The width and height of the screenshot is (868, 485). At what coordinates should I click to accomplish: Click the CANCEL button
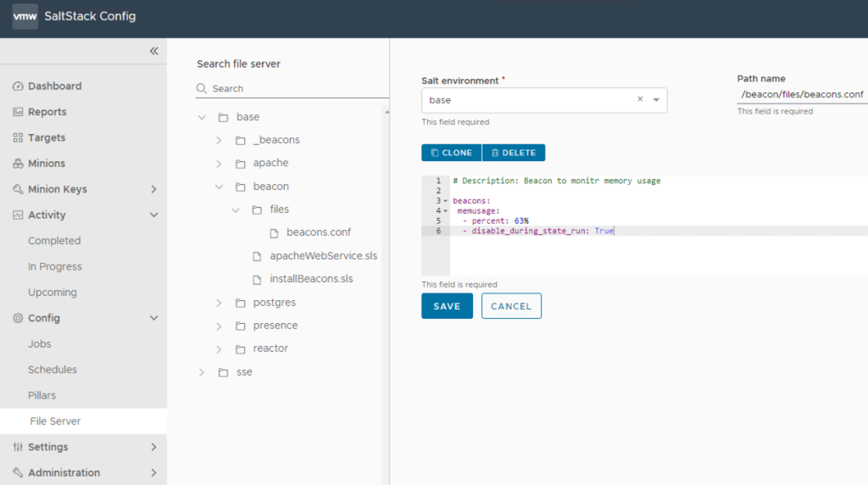click(x=511, y=306)
